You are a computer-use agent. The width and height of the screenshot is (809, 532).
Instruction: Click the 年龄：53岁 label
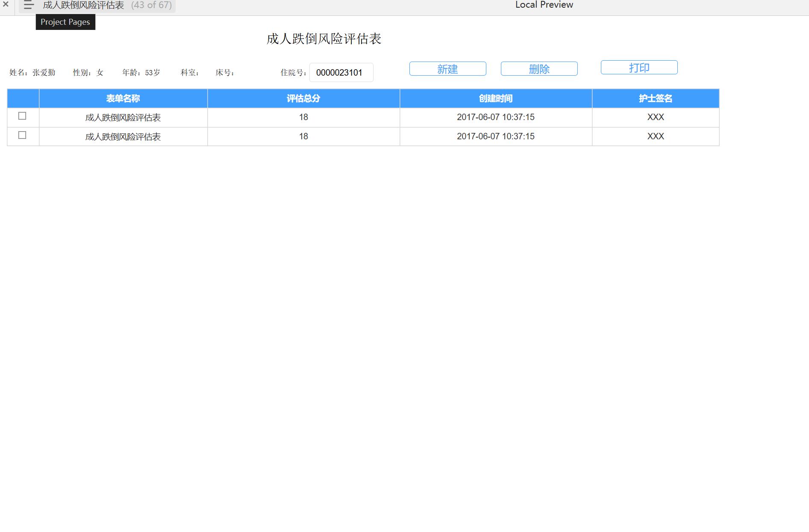tap(141, 73)
